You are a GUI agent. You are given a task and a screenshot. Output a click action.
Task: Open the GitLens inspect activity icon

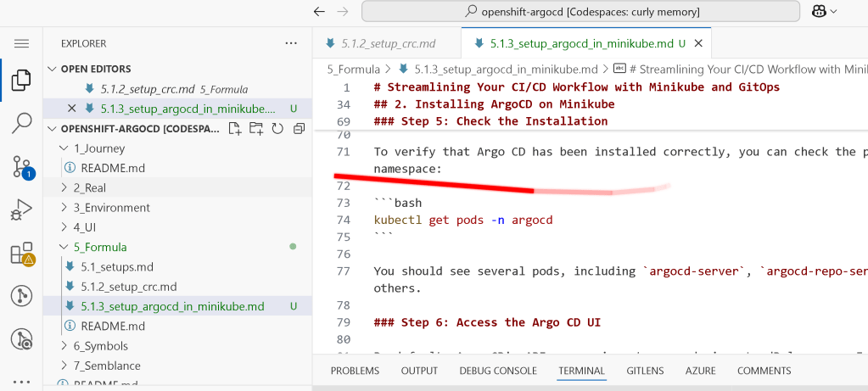[21, 339]
